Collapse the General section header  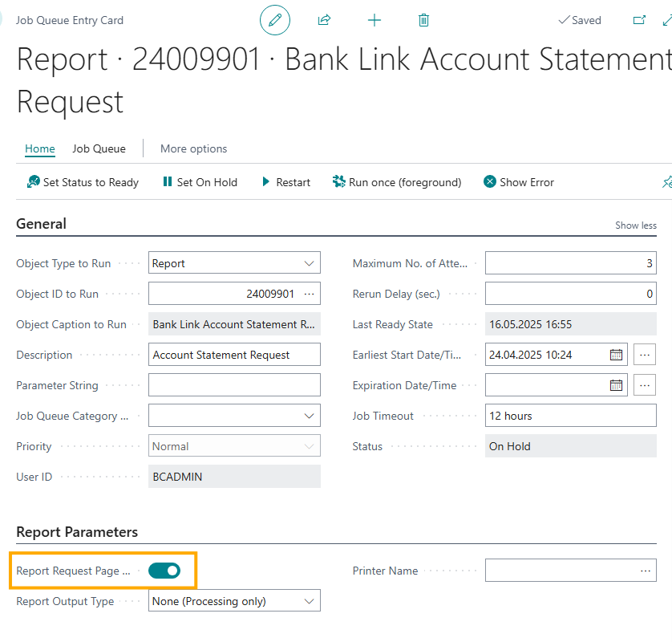(x=41, y=223)
